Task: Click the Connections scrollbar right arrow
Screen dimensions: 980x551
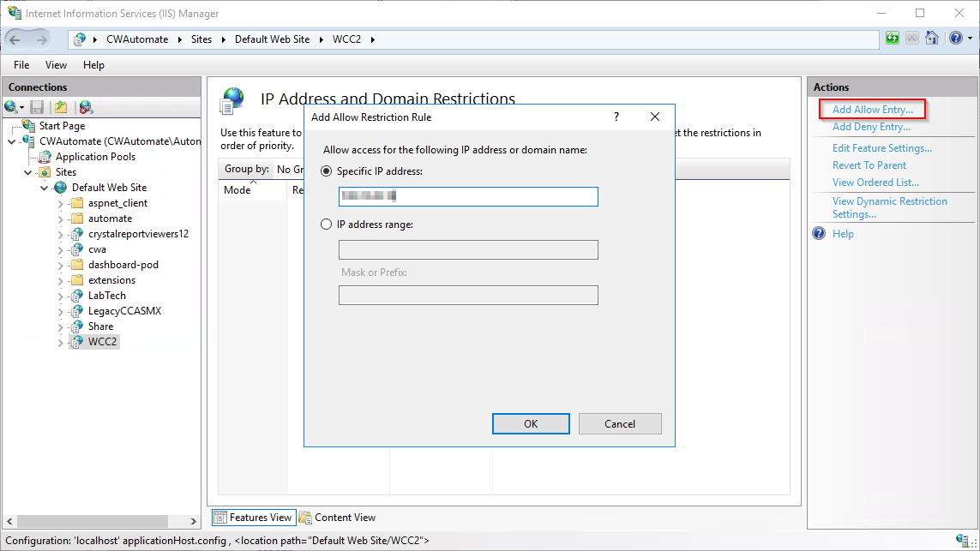Action: [x=193, y=521]
